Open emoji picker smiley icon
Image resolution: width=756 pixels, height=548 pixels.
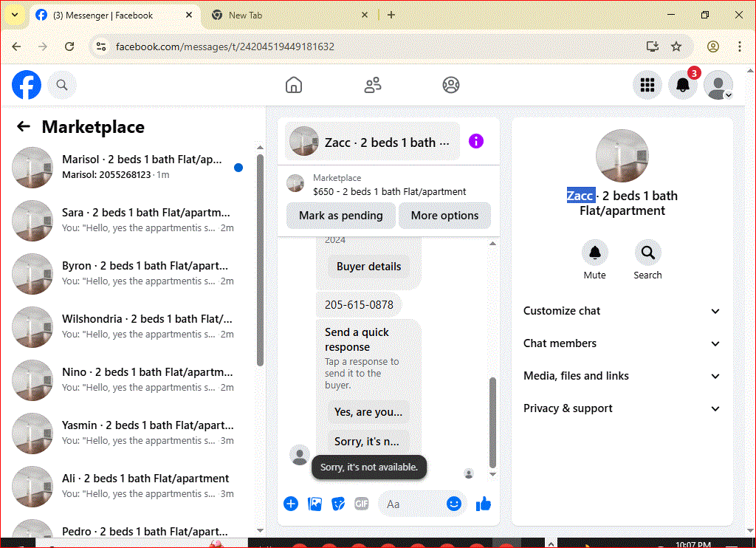[454, 504]
